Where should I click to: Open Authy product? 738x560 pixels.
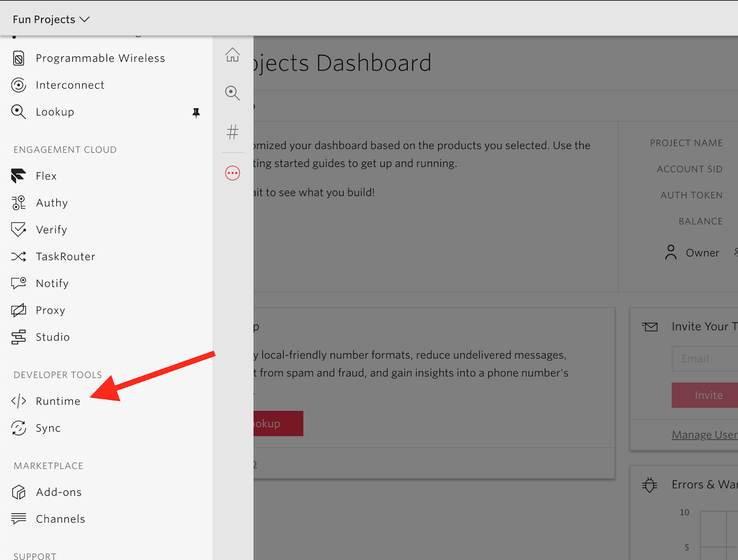tap(52, 203)
